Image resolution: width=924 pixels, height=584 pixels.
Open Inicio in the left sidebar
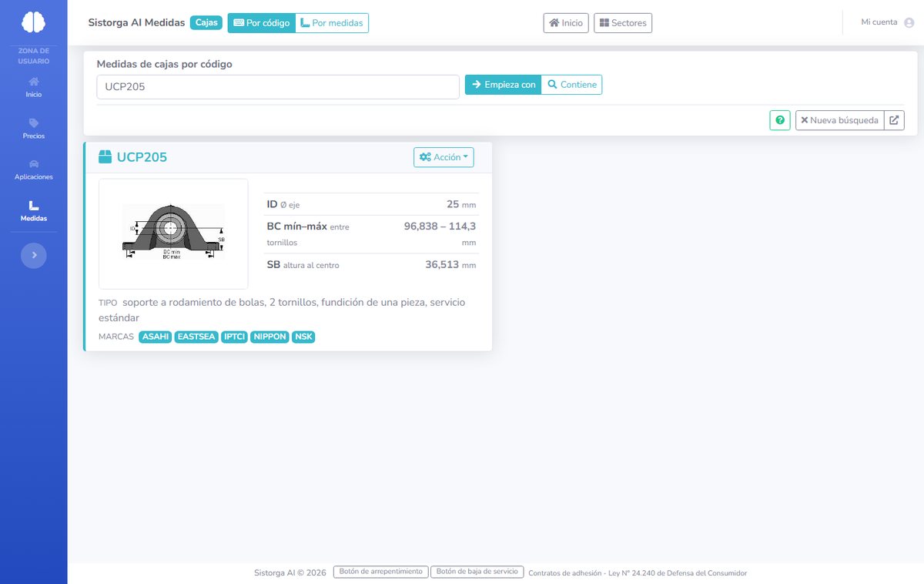(33, 87)
